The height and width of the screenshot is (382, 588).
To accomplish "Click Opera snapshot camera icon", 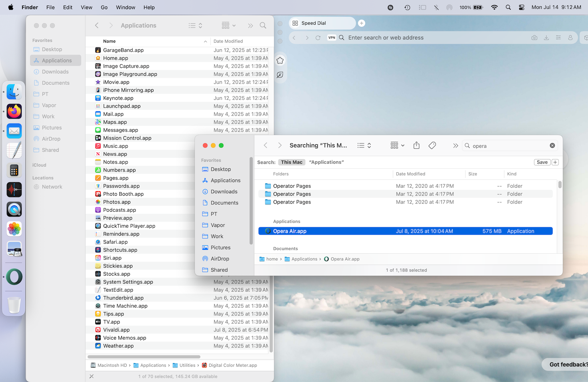I will (534, 38).
